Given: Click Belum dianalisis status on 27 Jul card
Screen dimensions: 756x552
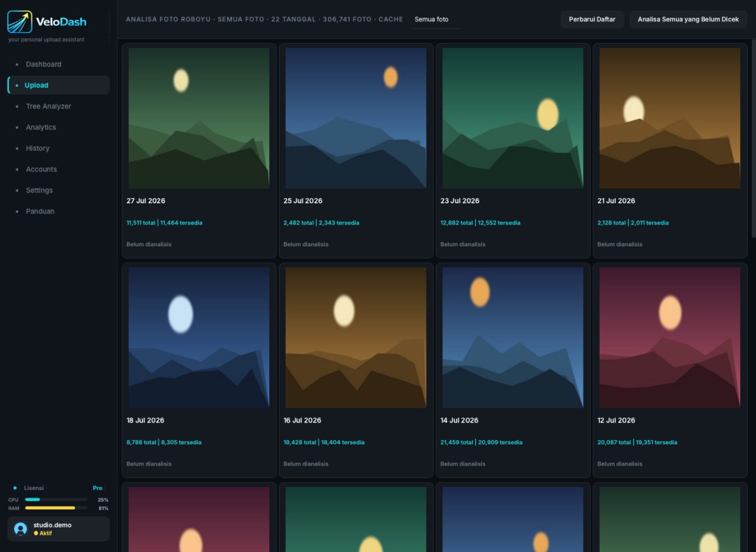Looking at the screenshot, I should tap(149, 244).
